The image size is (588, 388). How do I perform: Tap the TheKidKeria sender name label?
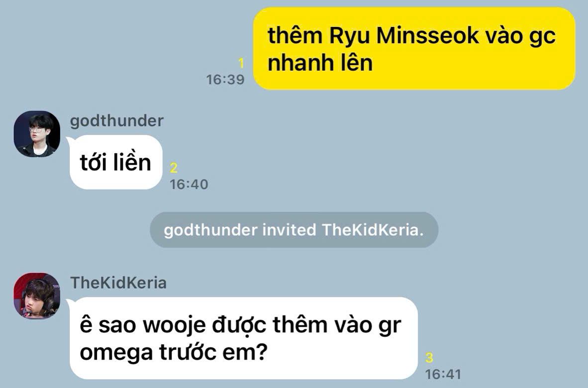point(118,283)
